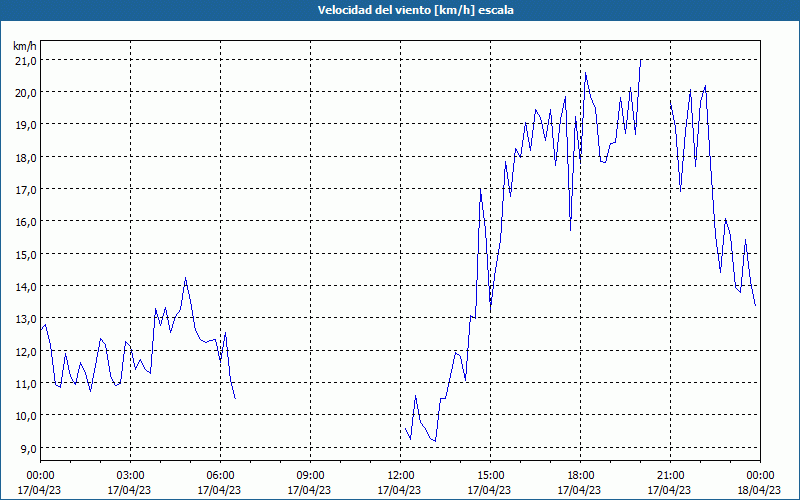This screenshot has height=500, width=800.
Task: Select the 20,0 y-axis value
Action: tap(26, 93)
